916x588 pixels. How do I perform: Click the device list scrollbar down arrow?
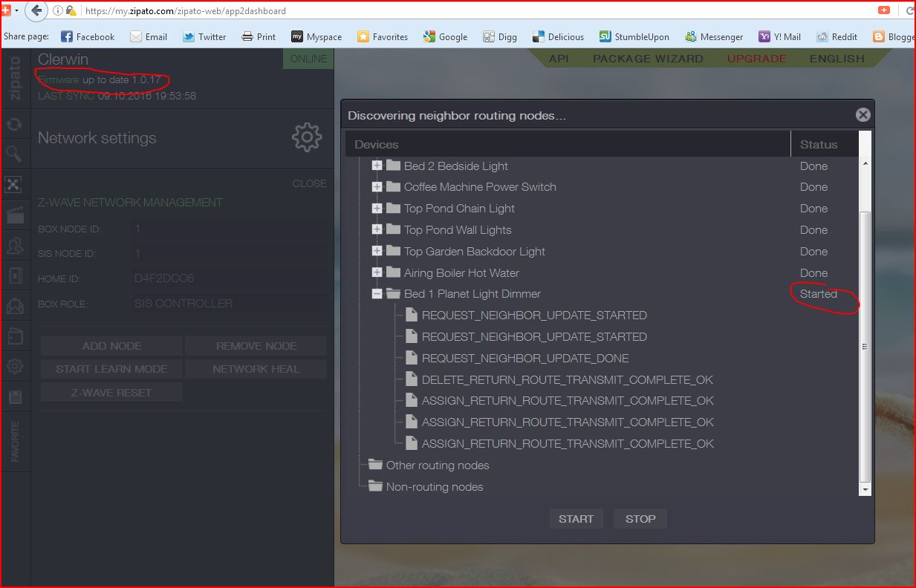tap(865, 490)
